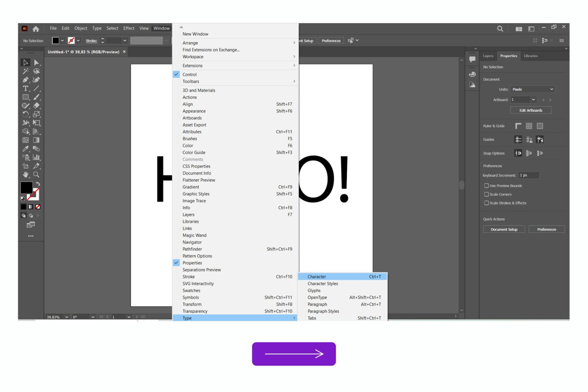Click the Edit Artboards button
Image resolution: width=588 pixels, height=392 pixels.
click(531, 110)
